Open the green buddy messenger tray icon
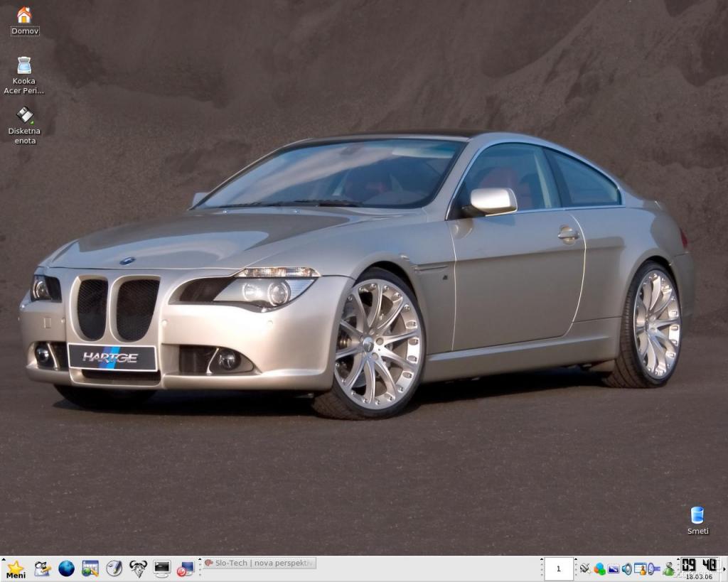The width and height of the screenshot is (728, 582). coord(668,568)
